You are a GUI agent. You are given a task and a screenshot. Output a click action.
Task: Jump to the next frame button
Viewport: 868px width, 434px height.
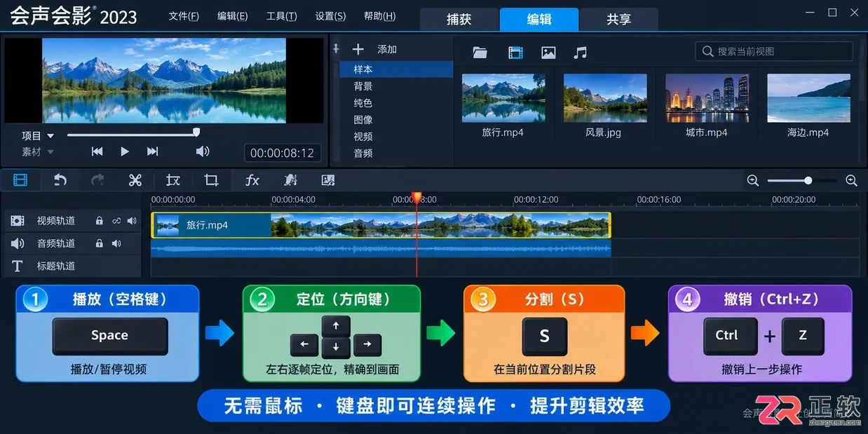152,151
